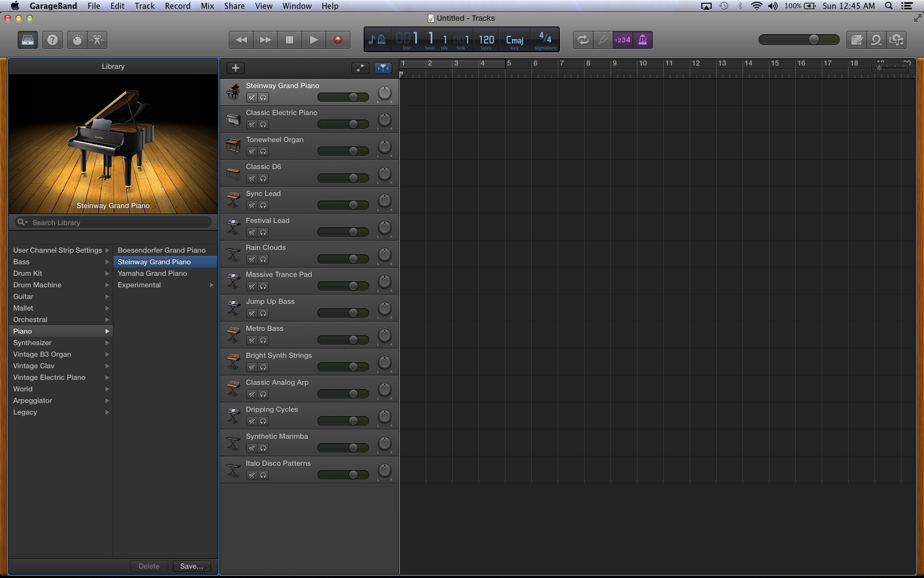The height and width of the screenshot is (578, 924).
Task: Click the Search Library field
Action: [113, 222]
